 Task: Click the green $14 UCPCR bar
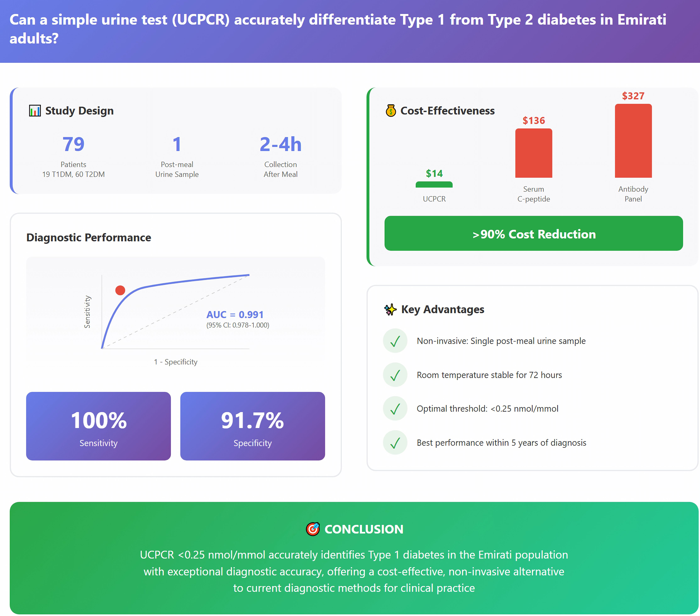tap(434, 185)
